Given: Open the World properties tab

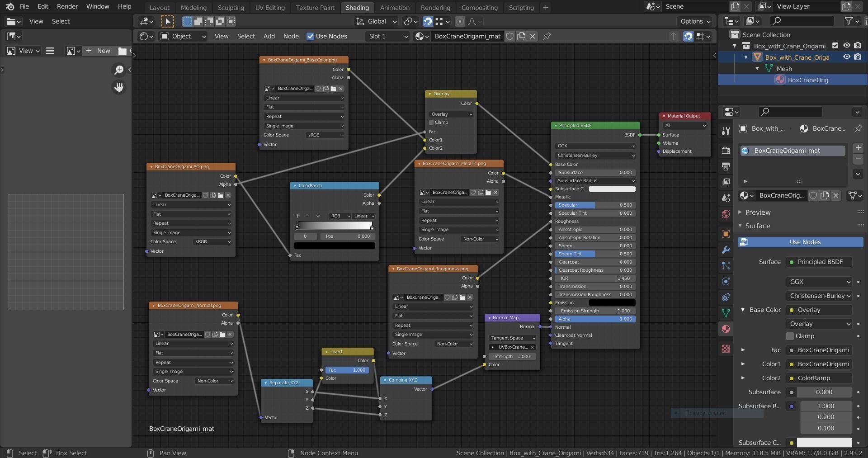Looking at the screenshot, I should tap(726, 214).
